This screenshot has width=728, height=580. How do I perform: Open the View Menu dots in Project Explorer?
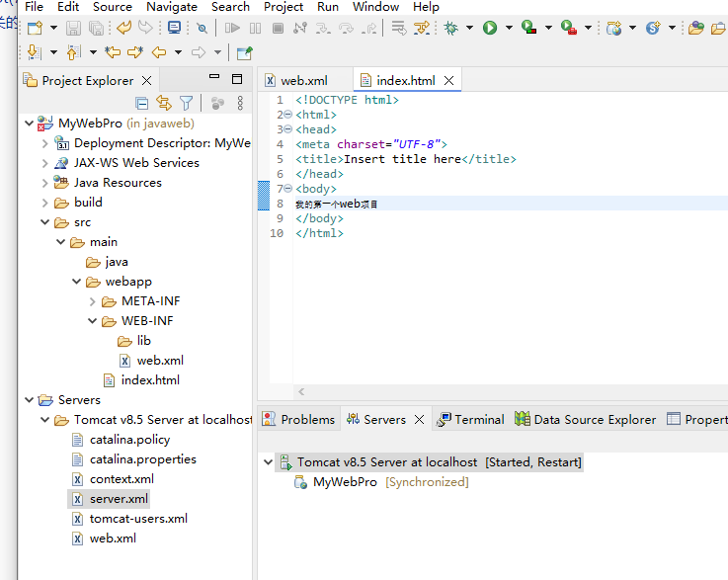240,103
